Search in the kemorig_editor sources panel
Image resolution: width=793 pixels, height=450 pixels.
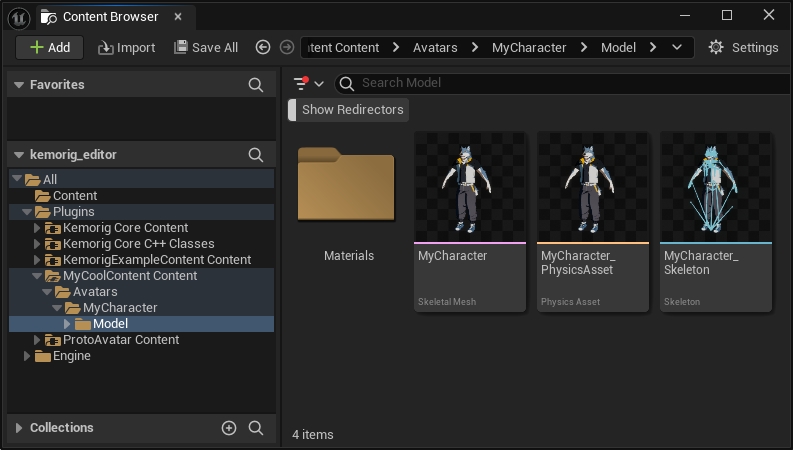coord(256,155)
